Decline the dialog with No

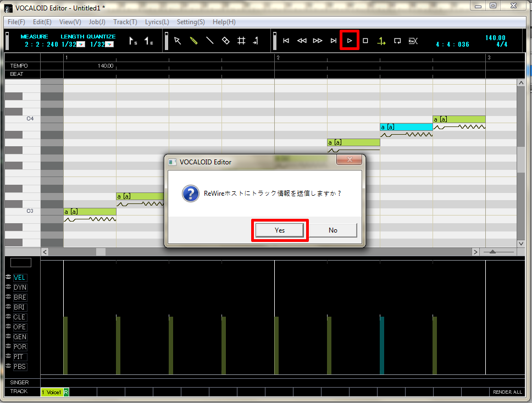coord(333,230)
